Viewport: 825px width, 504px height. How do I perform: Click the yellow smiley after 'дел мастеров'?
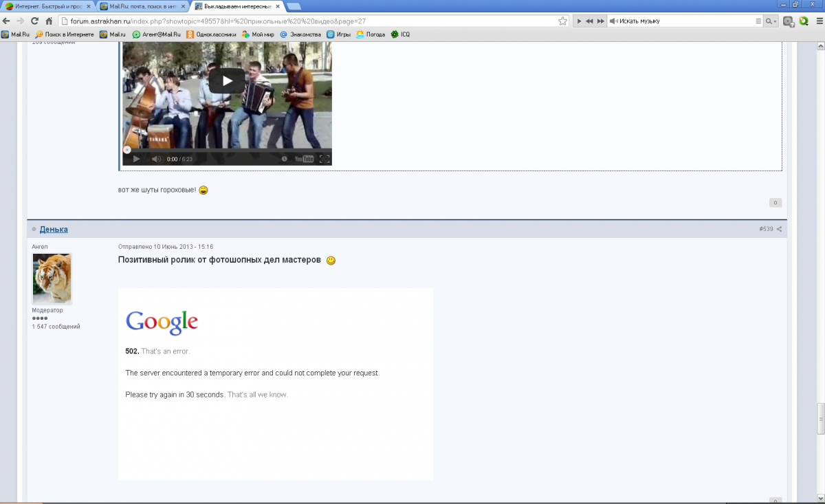tap(331, 261)
